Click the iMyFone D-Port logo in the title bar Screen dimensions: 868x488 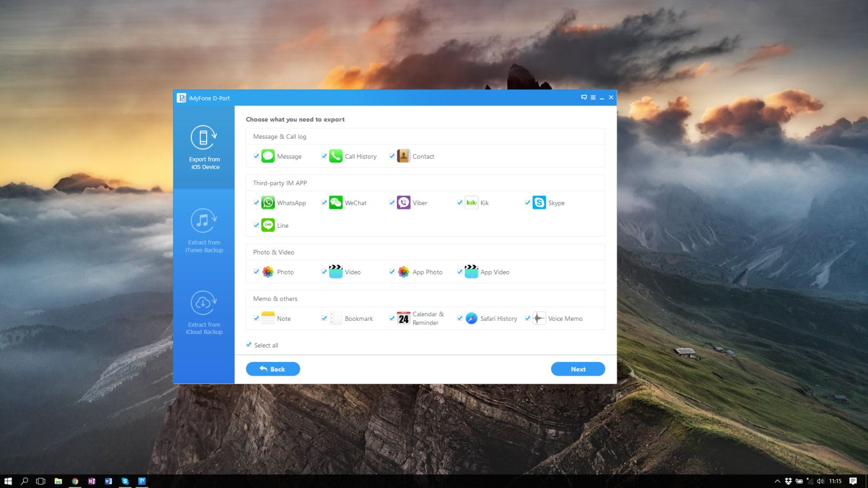click(182, 98)
